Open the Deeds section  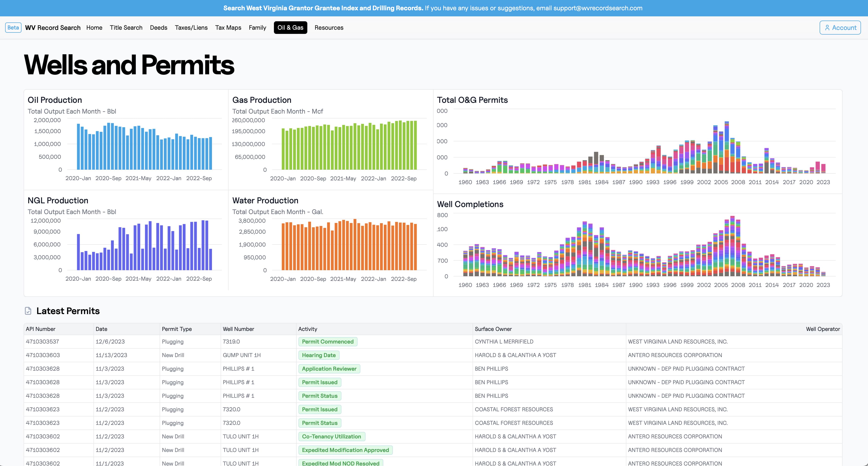[158, 28]
